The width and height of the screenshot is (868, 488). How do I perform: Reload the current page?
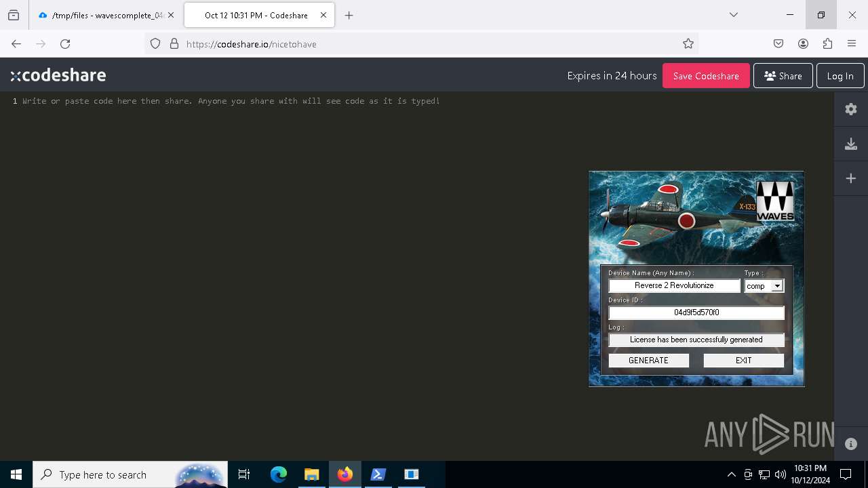coord(65,44)
